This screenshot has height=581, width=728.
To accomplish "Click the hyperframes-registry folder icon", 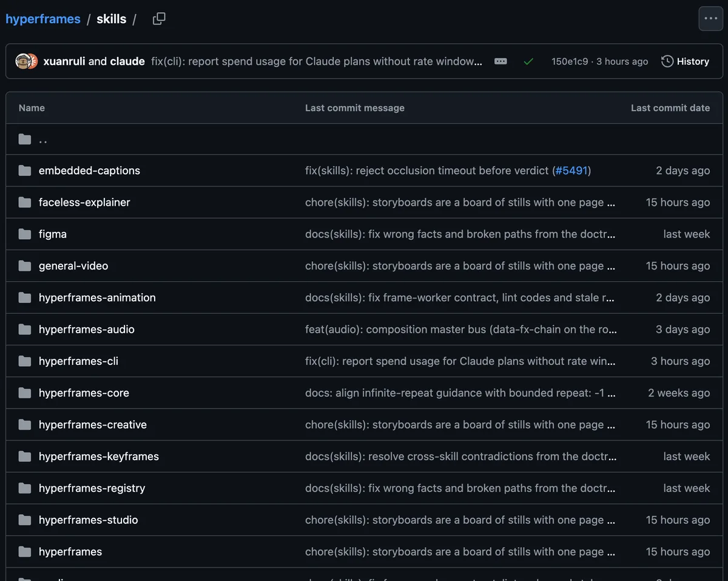I will click(x=25, y=488).
